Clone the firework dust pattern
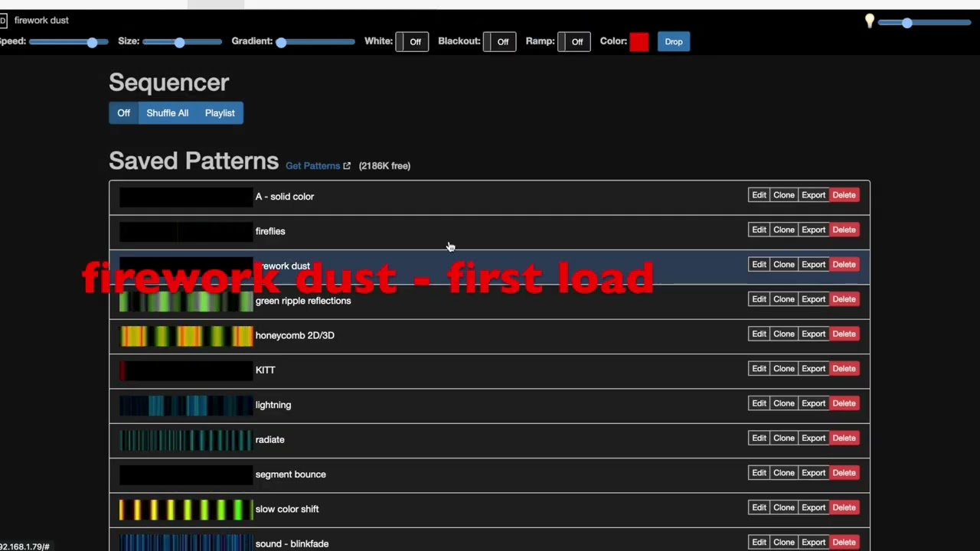The width and height of the screenshot is (980, 551). point(784,265)
